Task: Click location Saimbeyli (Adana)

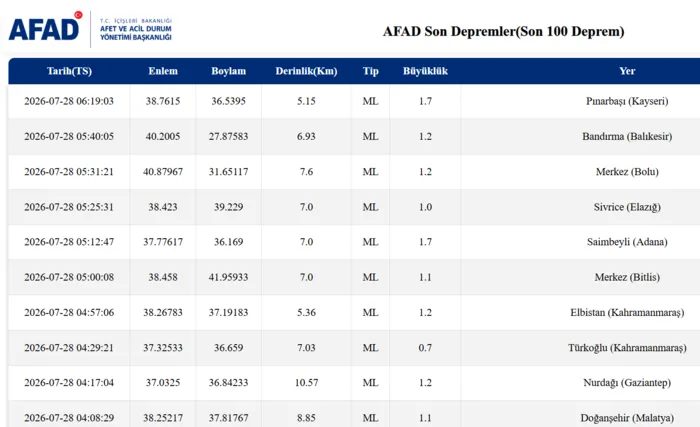Action: point(627,242)
